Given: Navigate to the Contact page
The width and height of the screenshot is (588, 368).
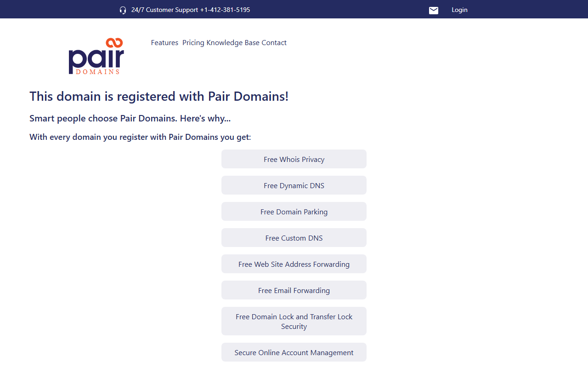Looking at the screenshot, I should tap(274, 43).
